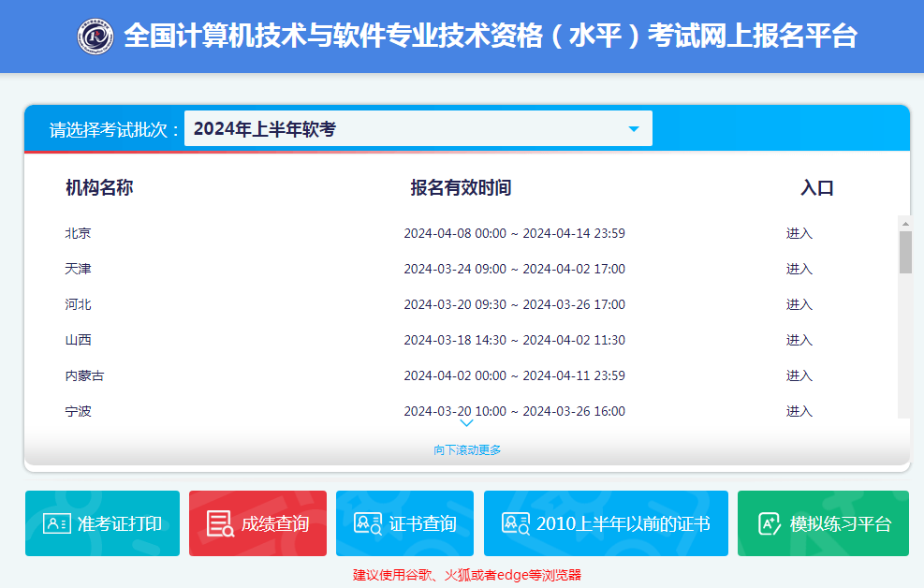The height and width of the screenshot is (588, 924).
Task: Click 内蒙古 registration period 2024-04-02 to 04-11
Action: (515, 375)
